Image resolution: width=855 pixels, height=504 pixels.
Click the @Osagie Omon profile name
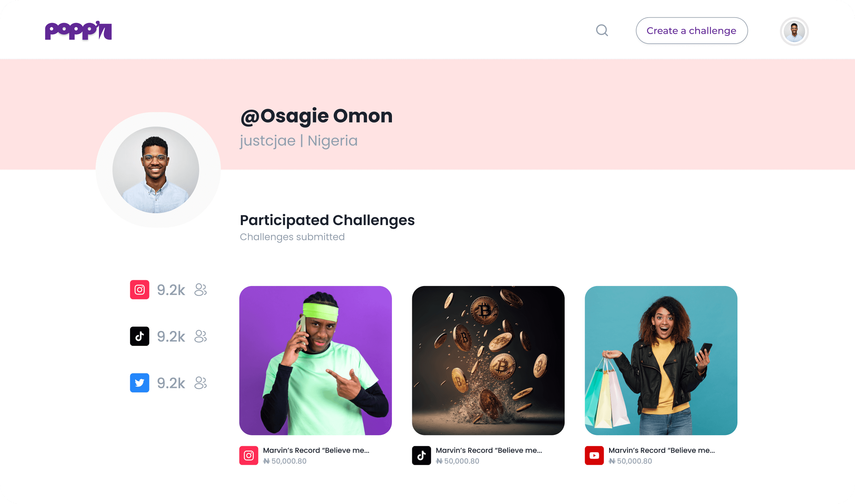coord(316,116)
